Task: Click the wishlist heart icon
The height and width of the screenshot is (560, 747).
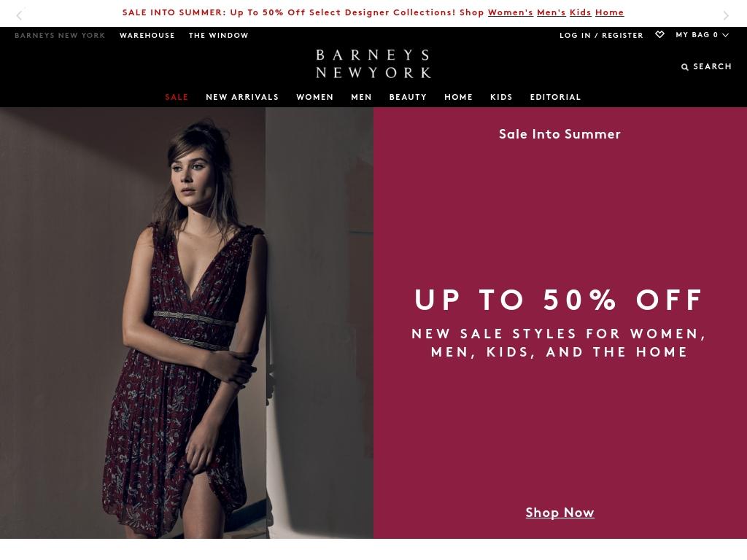Action: click(x=659, y=34)
